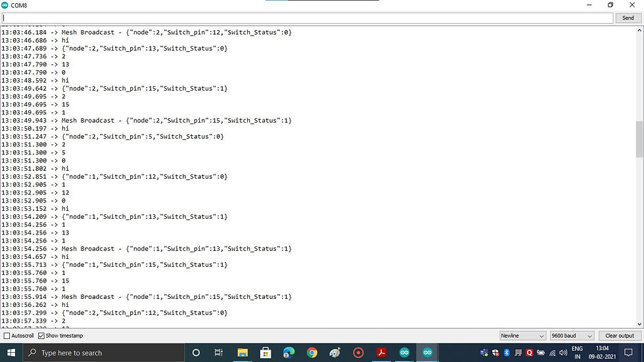
Task: Click log line 13:03:55.713 with Switch_pin 15
Action: 114,265
